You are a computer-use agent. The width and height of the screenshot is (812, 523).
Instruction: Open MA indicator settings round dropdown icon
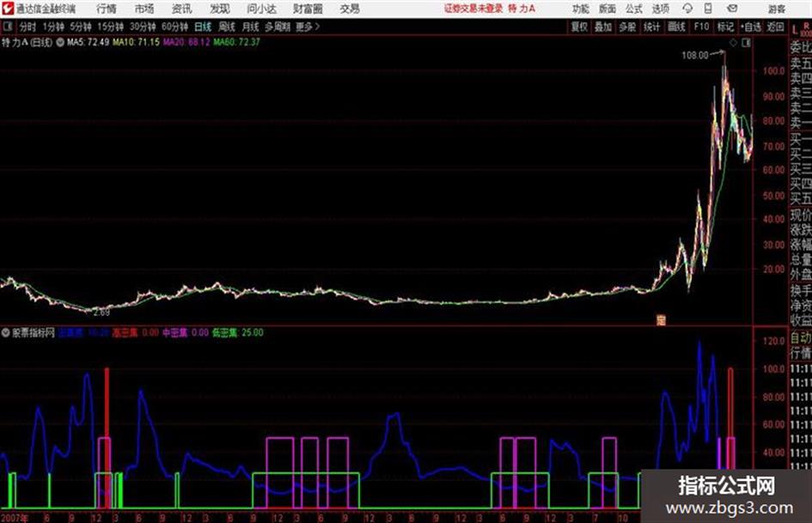[x=60, y=42]
